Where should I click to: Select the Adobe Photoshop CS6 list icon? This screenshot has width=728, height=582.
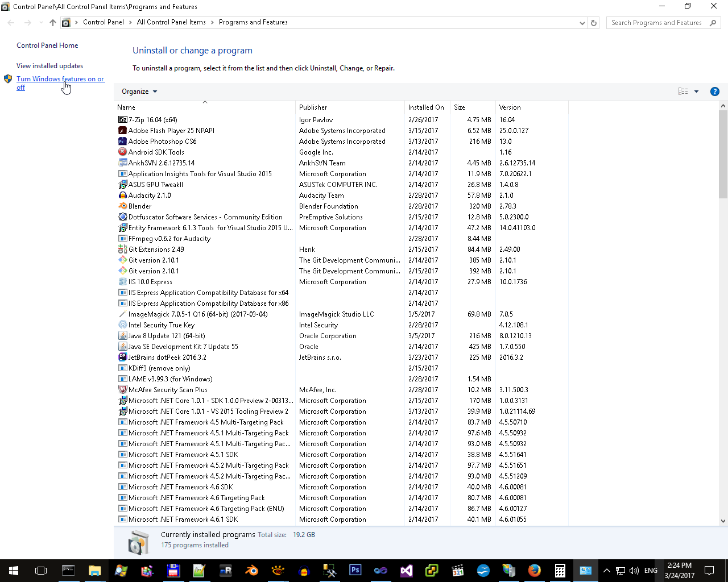pyautogui.click(x=122, y=142)
